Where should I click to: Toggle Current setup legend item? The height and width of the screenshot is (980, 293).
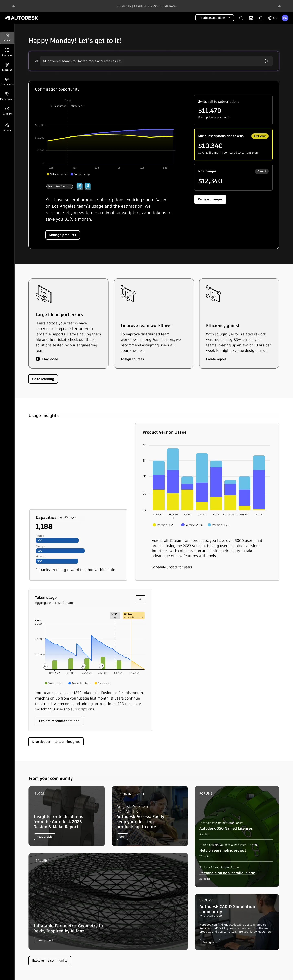point(80,174)
